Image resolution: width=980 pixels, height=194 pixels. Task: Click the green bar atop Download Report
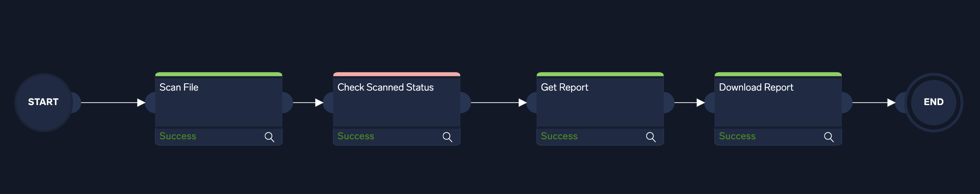point(778,74)
